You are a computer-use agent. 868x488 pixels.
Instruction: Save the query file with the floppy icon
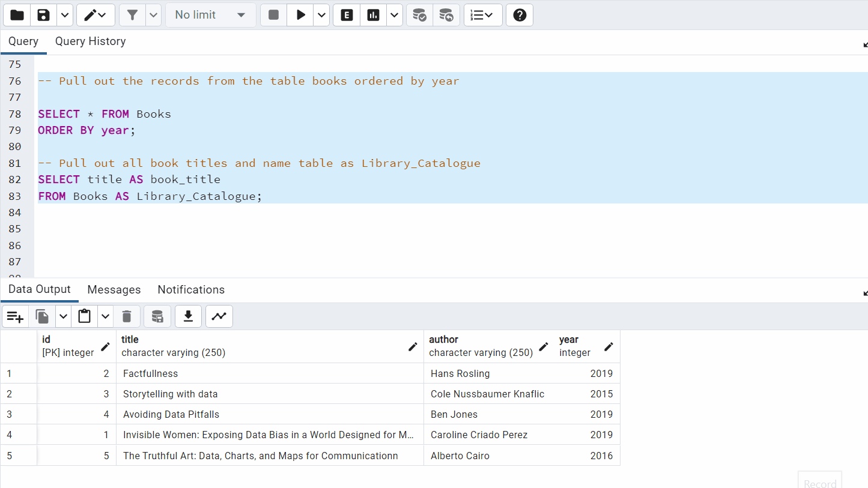coord(43,15)
